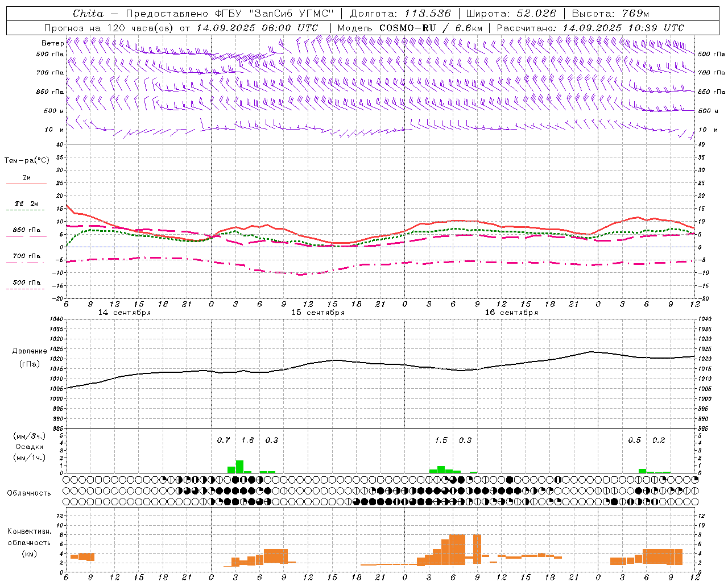The width and height of the screenshot is (728, 582).
Task: Click the "Высота: 769м" header field
Action: pyautogui.click(x=610, y=14)
